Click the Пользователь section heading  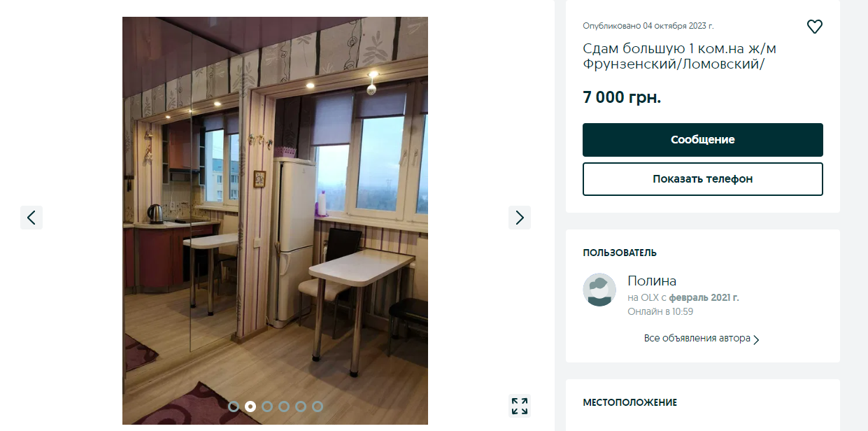point(620,253)
